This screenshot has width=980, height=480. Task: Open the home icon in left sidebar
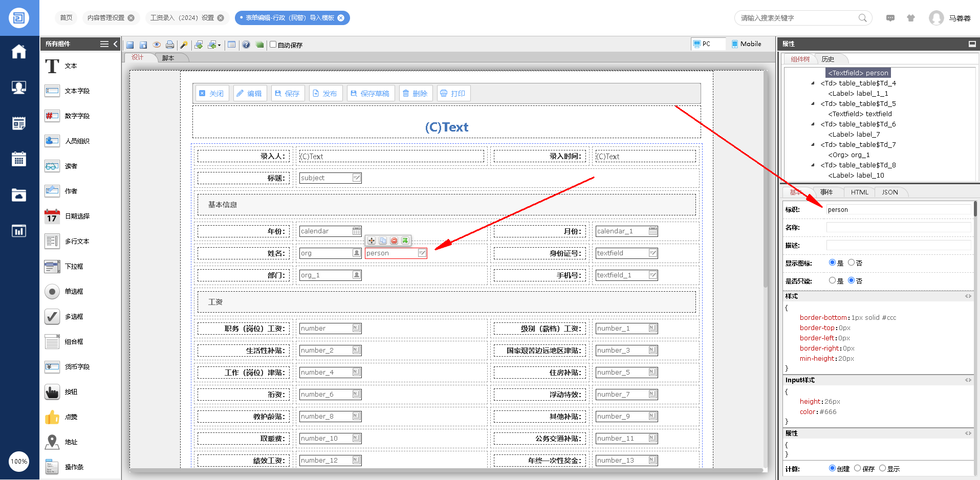click(19, 52)
